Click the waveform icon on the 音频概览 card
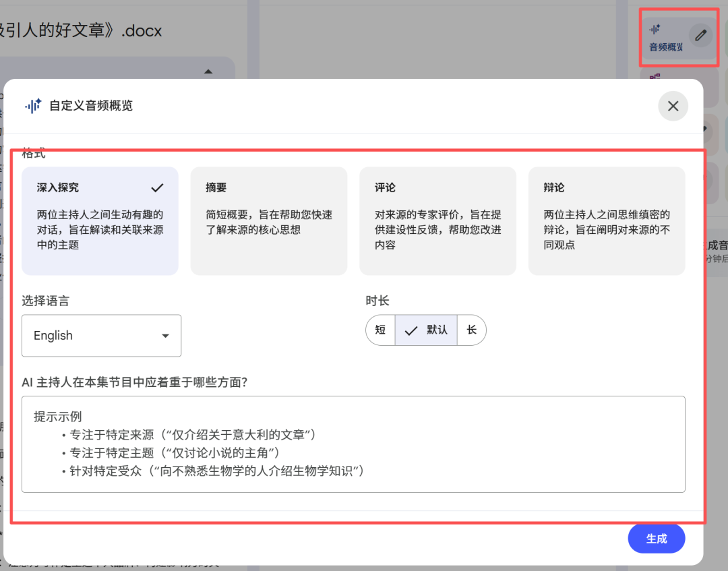The width and height of the screenshot is (728, 571). (655, 29)
